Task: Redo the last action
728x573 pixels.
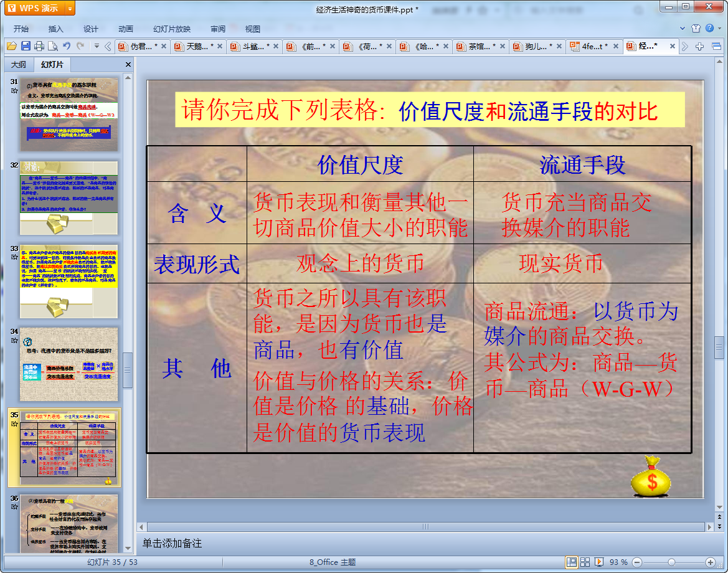Action: 80,46
